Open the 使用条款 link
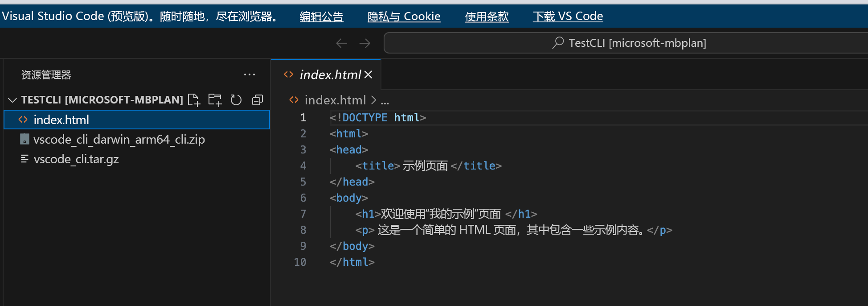The image size is (868, 306). pos(487,17)
